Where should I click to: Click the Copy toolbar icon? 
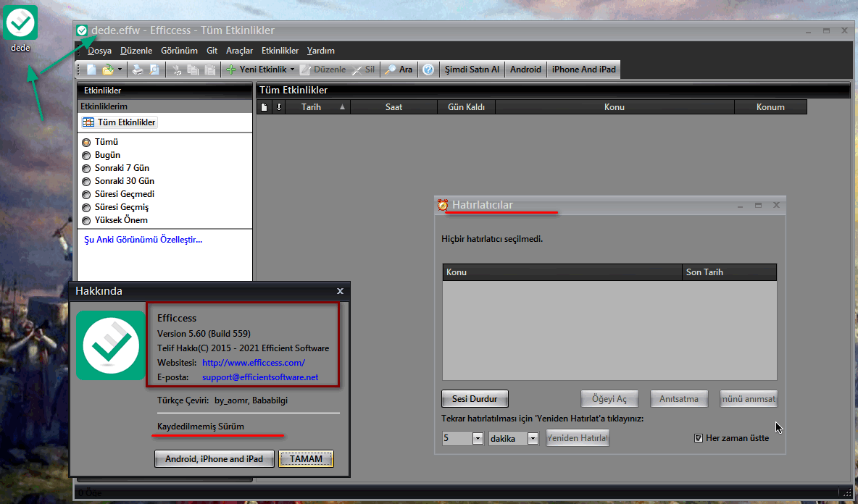tap(193, 70)
